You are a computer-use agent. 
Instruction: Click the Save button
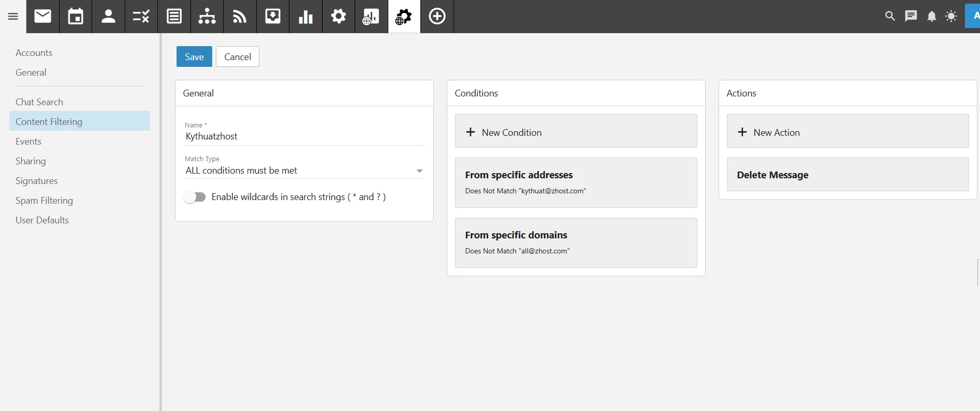[194, 56]
